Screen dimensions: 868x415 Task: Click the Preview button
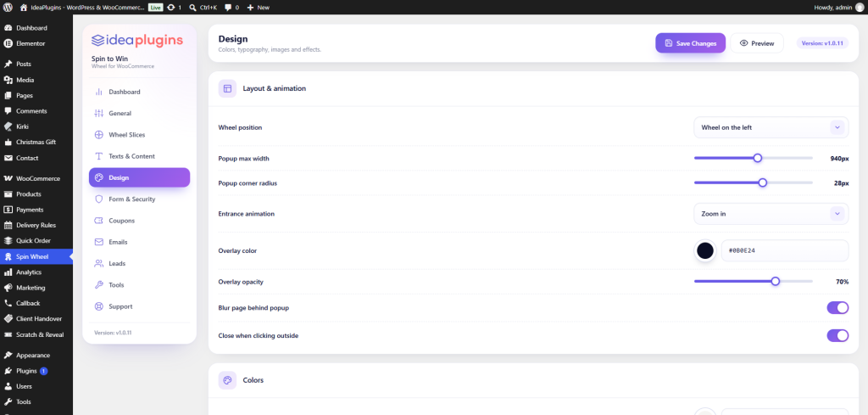tap(757, 43)
